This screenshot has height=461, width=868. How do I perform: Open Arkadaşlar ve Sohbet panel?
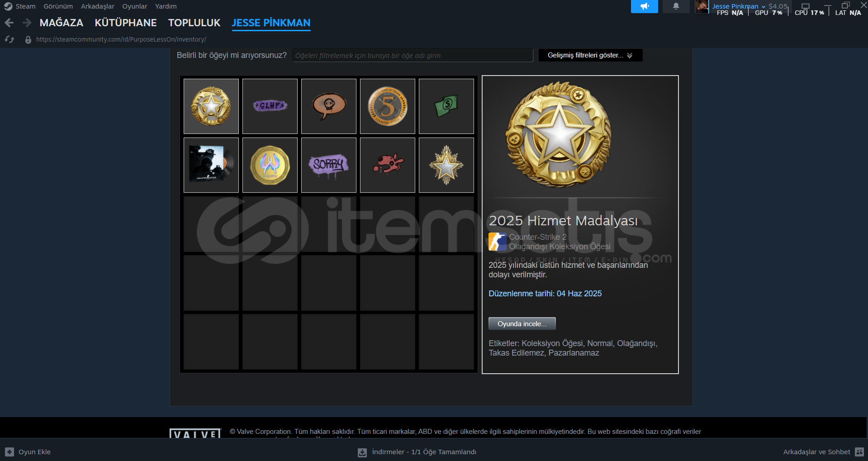tap(816, 452)
